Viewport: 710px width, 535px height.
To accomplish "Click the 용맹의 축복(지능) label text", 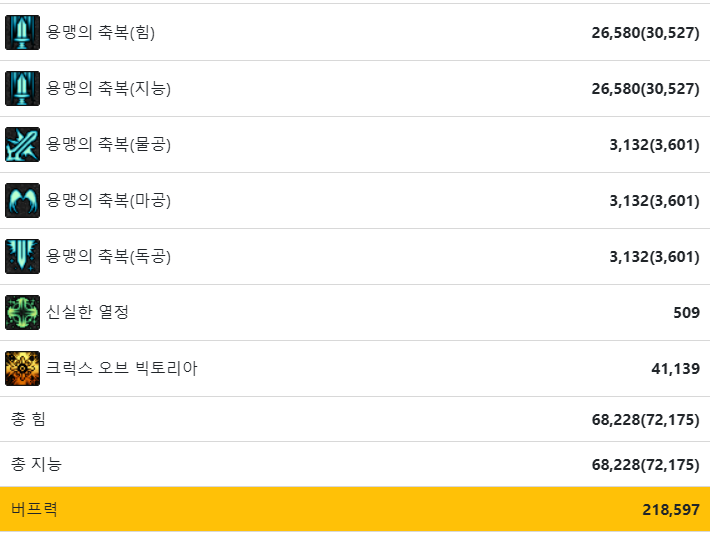I will (x=109, y=88).
